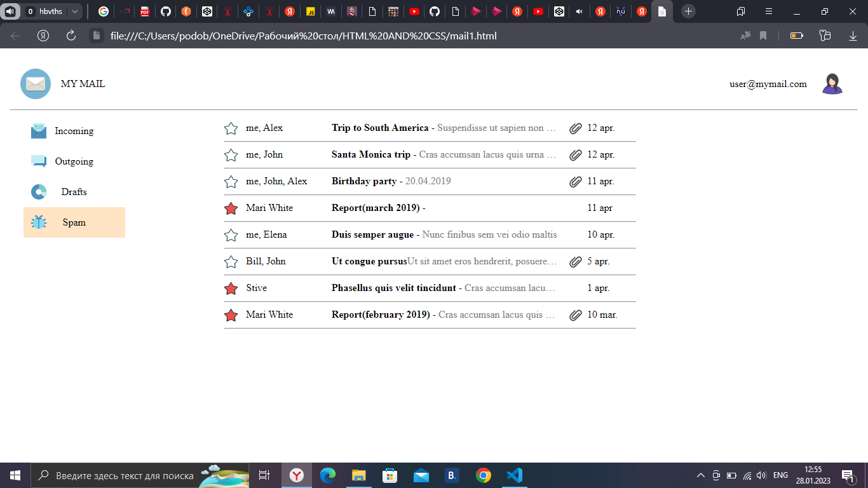Toggle the star on Birthday party
868x488 pixels.
[231, 181]
